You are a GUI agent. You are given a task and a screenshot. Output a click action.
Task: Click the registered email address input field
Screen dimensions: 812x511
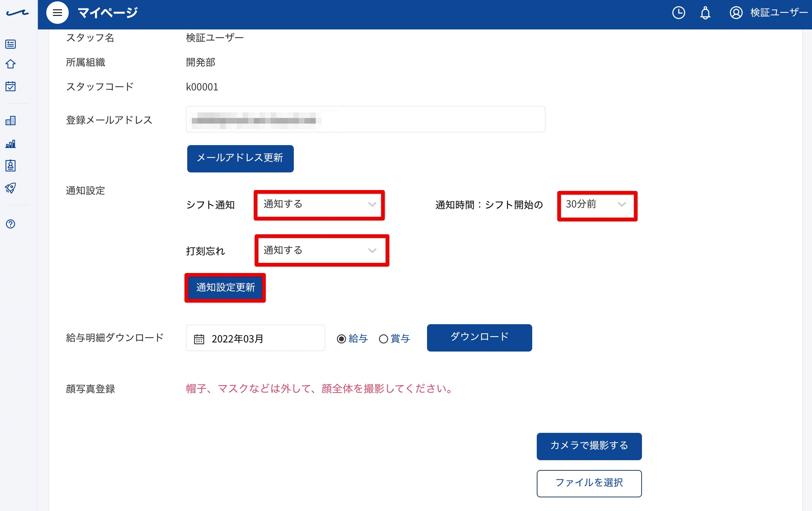(366, 119)
